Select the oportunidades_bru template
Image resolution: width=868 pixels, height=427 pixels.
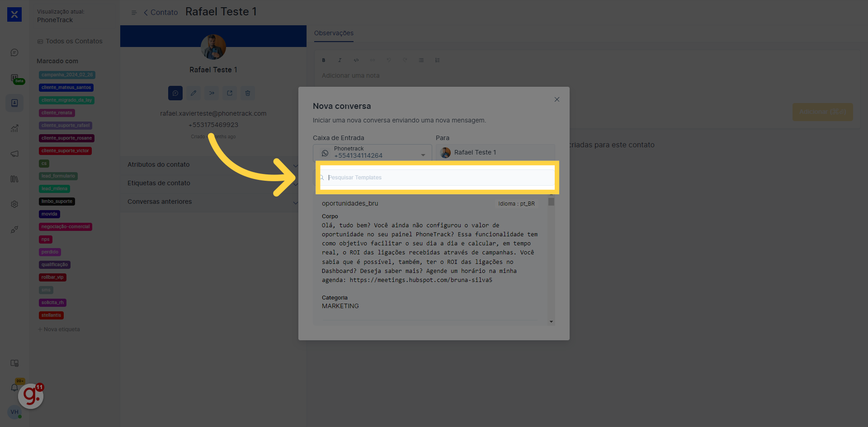pos(350,203)
